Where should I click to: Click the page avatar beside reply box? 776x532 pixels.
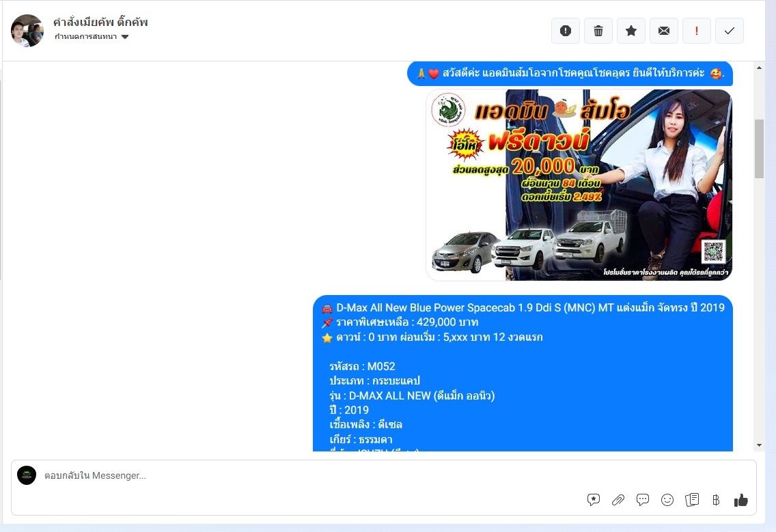coord(27,475)
